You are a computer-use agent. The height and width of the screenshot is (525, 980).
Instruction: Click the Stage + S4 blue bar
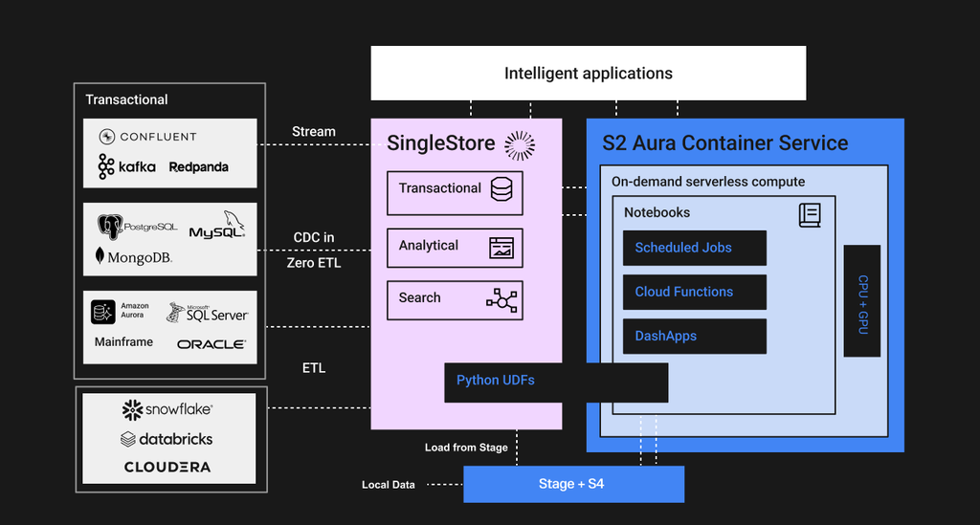[x=574, y=485]
